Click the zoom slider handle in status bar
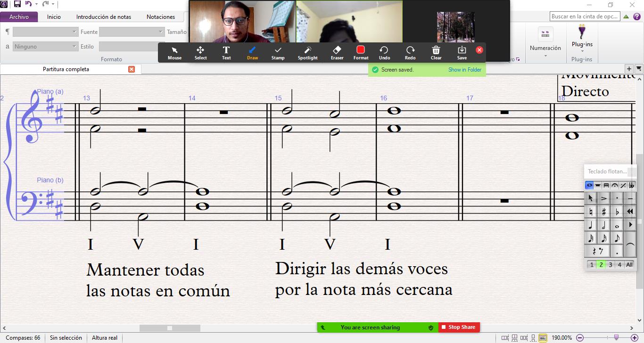Screen dimensions: 644x343 (x=616, y=337)
